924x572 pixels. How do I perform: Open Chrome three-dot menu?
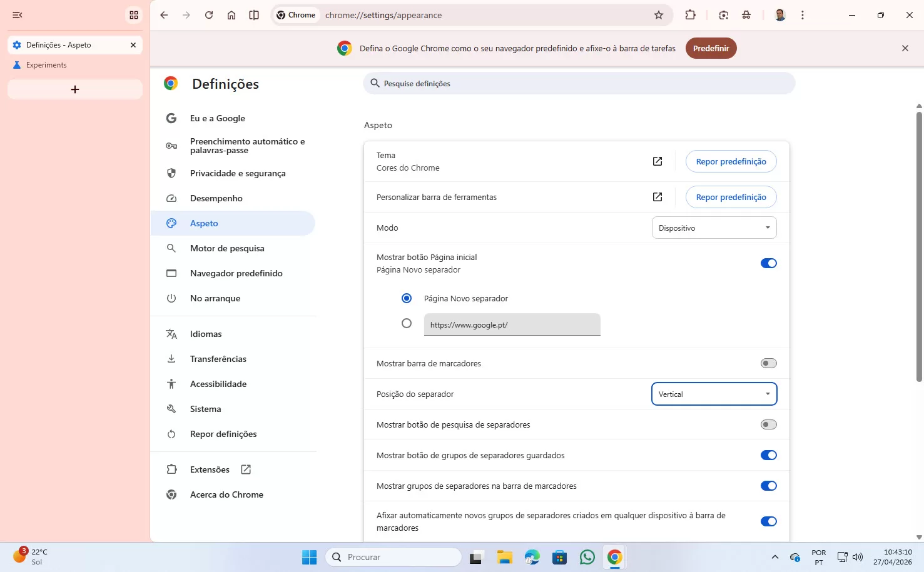pos(803,15)
